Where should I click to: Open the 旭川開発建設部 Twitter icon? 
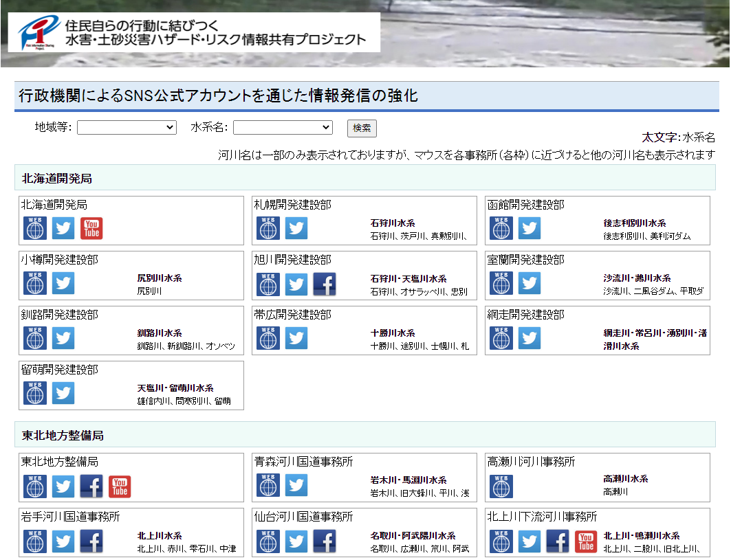click(296, 284)
